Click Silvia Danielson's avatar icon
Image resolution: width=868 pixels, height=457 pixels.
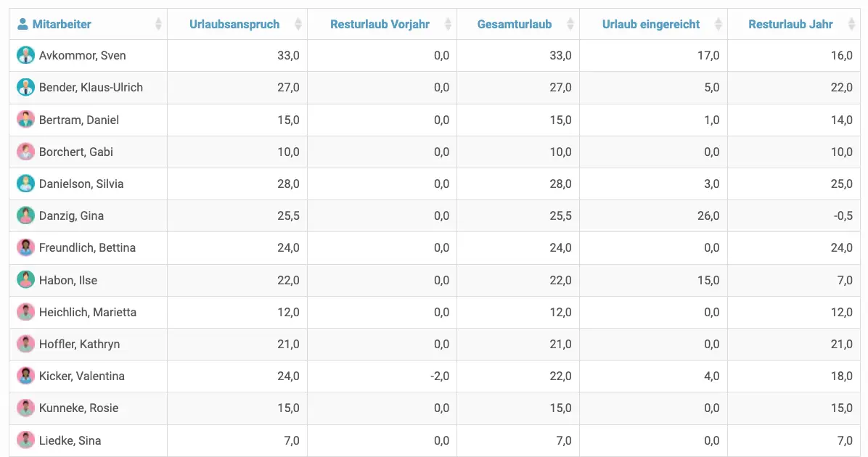click(26, 184)
